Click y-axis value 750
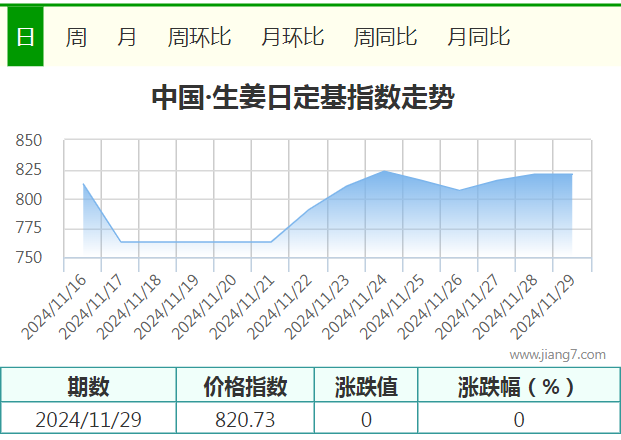This screenshot has height=440, width=621. click(x=29, y=257)
